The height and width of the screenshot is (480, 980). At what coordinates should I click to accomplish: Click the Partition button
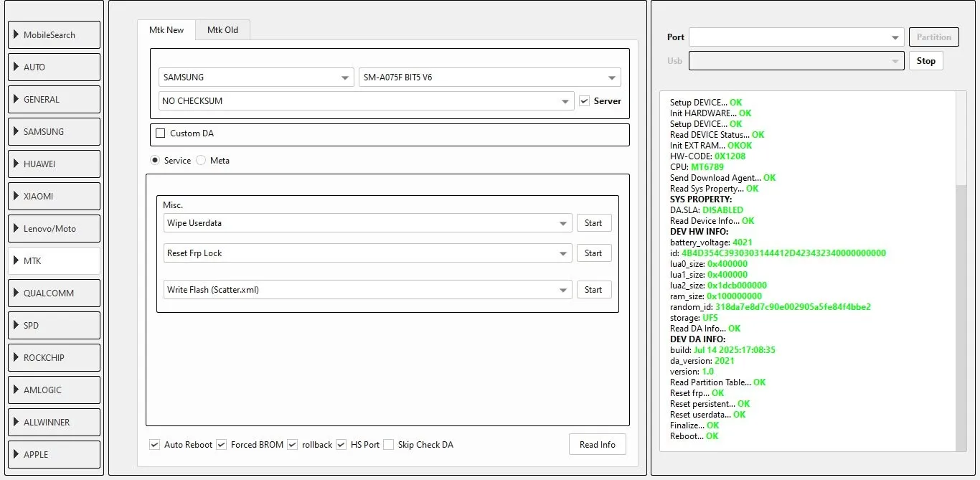point(934,37)
